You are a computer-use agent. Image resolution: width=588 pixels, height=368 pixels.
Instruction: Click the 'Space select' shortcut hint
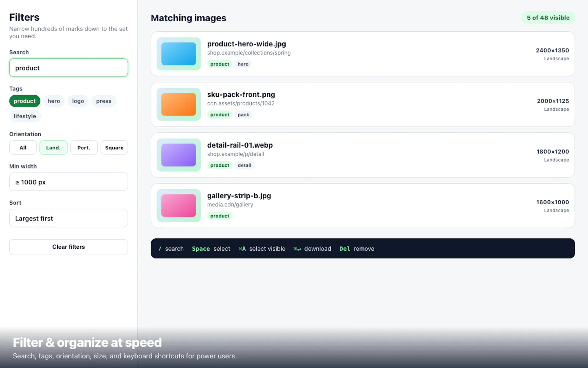tap(211, 249)
